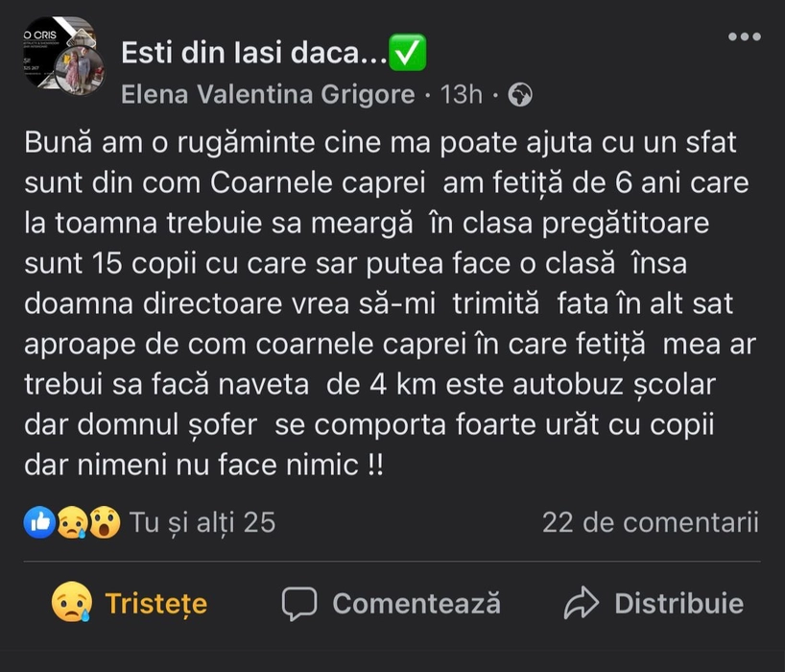Open Elena Valentina Grigore's profile
The width and height of the screenshot is (785, 672).
pos(269,94)
